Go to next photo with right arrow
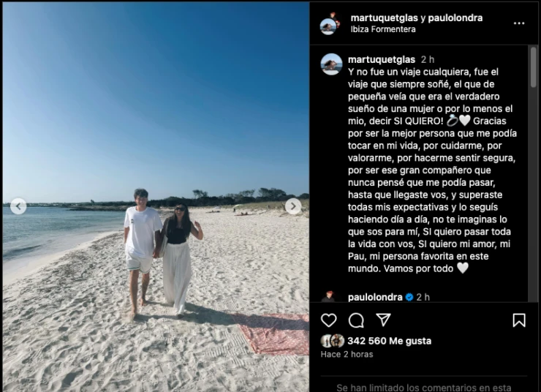This screenshot has height=392, width=541. [293, 206]
